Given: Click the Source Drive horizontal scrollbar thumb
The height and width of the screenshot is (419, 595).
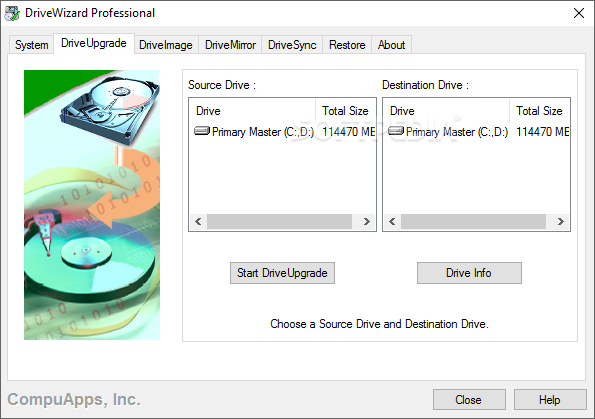Looking at the screenshot, I should coord(279,222).
